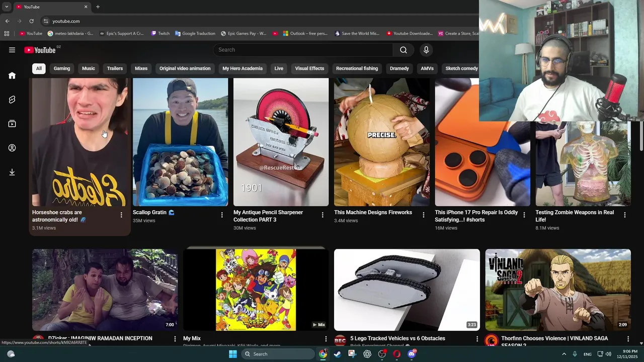644x362 pixels.
Task: Open the Scallop Gratin short thumbnail
Action: point(180,142)
